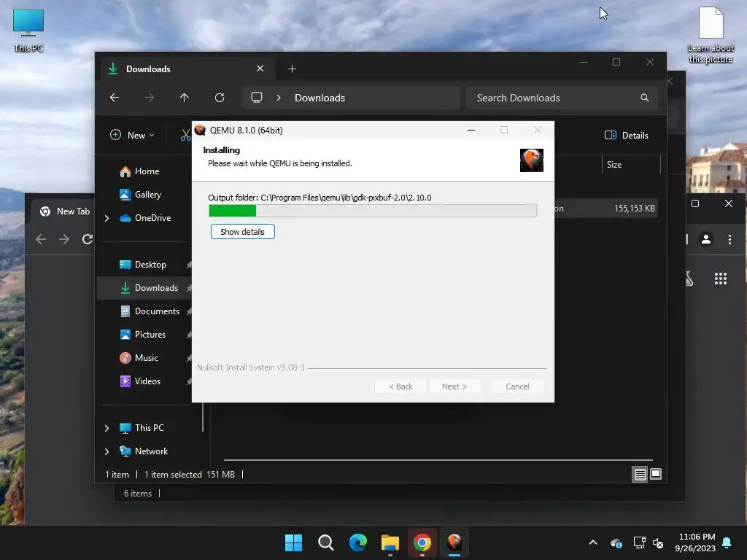
Task: Go back in File Explorer
Action: [x=115, y=98]
